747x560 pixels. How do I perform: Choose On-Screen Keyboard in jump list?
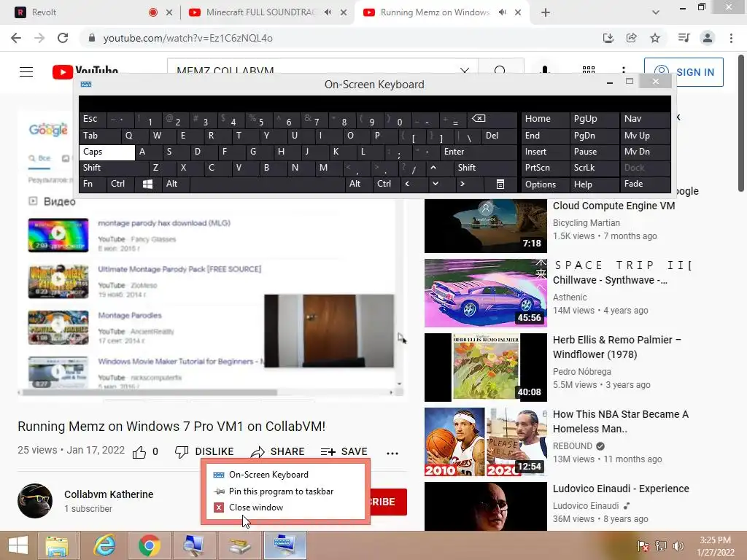coord(285,475)
